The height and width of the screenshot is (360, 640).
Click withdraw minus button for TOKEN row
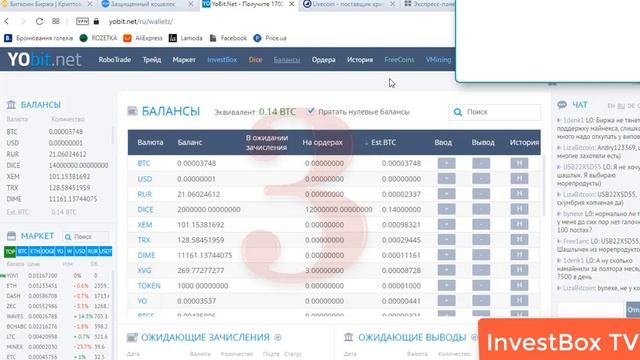(x=481, y=285)
